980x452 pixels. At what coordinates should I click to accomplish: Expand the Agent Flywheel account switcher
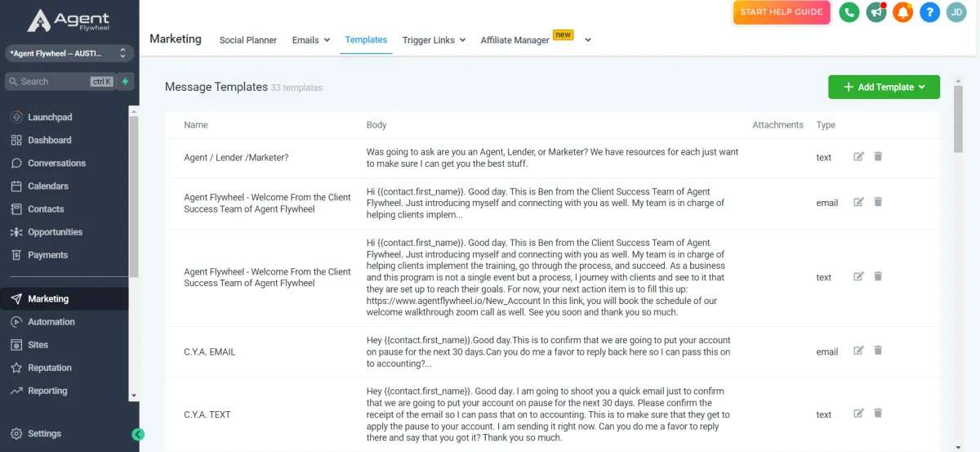click(x=69, y=53)
